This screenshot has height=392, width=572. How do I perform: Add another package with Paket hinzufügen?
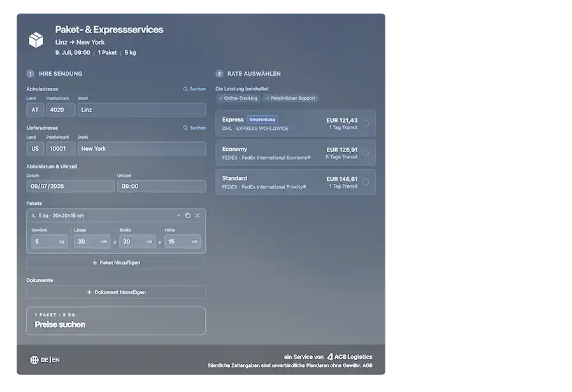[x=116, y=263]
